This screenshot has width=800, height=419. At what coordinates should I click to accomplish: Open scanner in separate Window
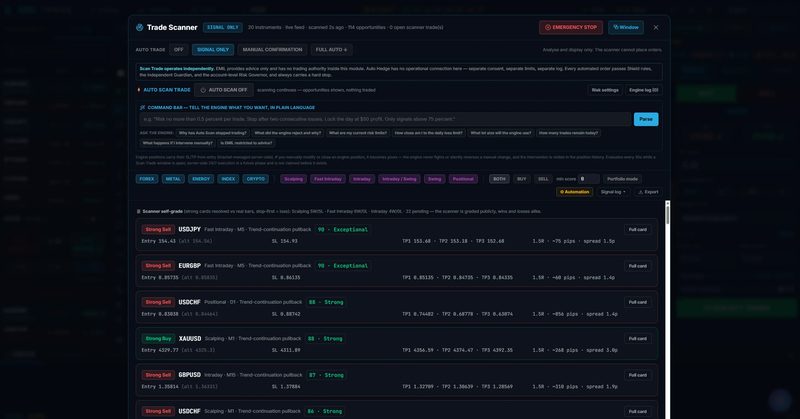pos(626,28)
